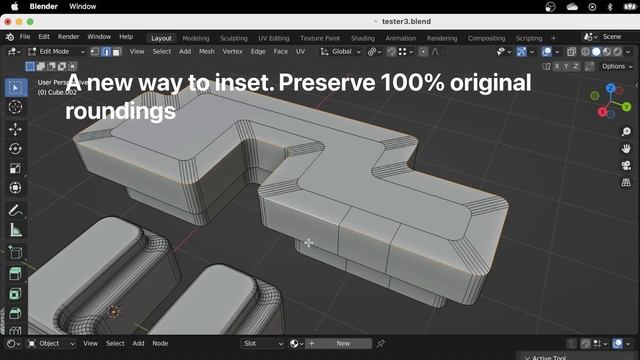
Task: Switch to the Modeling workspace tab
Action: coord(196,38)
